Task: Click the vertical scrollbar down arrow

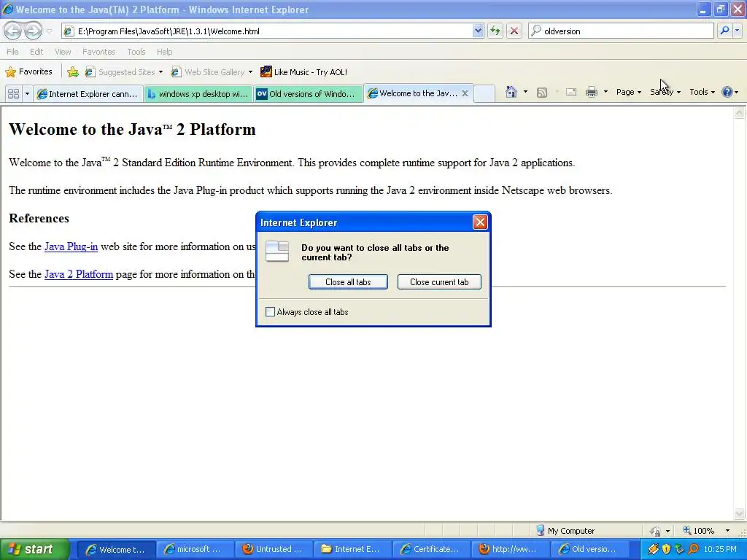Action: tap(740, 514)
